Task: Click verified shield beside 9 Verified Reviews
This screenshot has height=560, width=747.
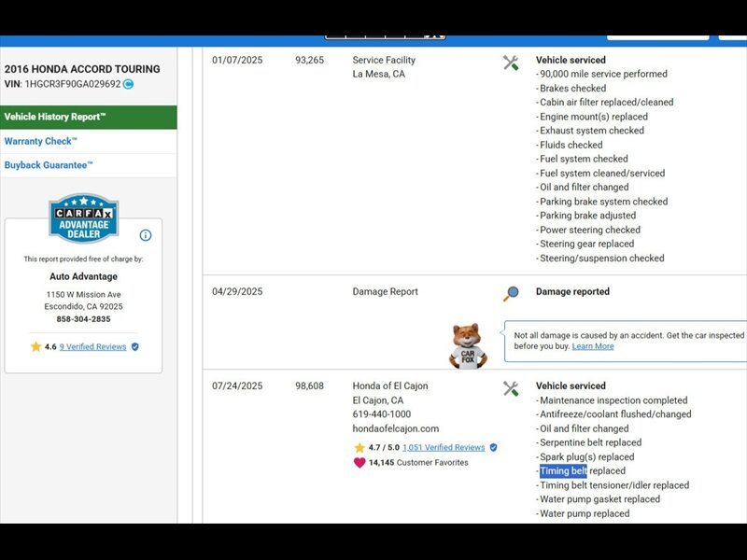Action: tap(135, 346)
